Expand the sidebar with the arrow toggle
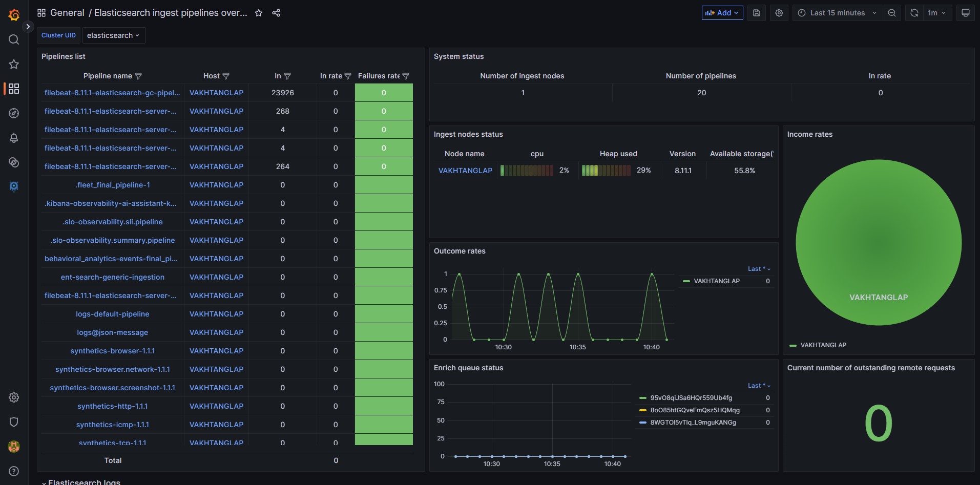Image resolution: width=980 pixels, height=485 pixels. pyautogui.click(x=28, y=27)
